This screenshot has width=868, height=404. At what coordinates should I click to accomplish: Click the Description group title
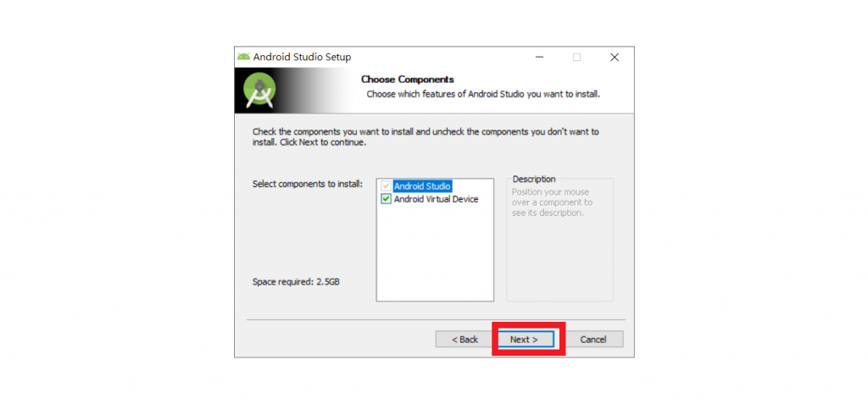coord(534,180)
